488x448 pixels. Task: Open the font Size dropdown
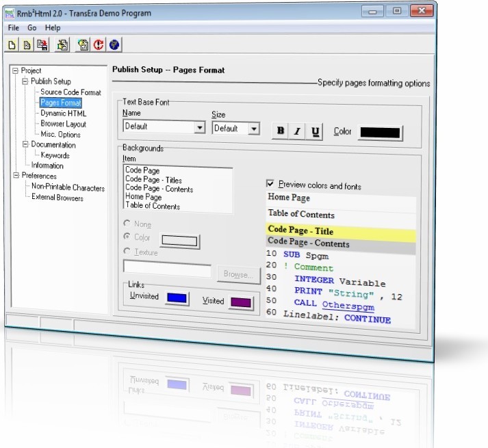[x=254, y=129]
